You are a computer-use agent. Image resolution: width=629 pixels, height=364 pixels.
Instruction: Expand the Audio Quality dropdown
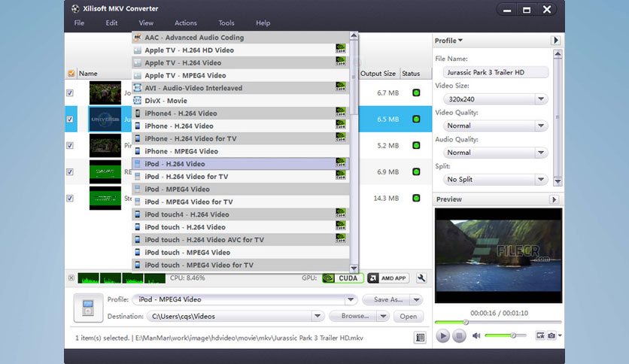[x=541, y=153]
